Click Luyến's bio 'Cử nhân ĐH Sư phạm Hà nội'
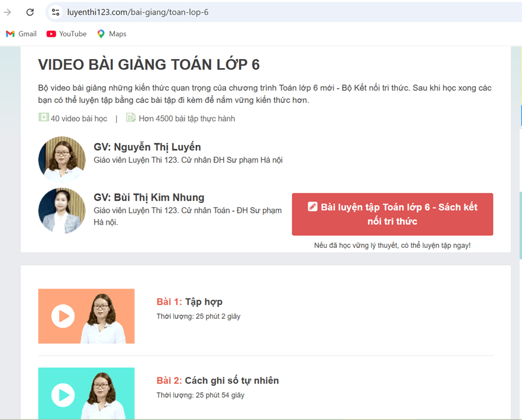The image size is (522, 420). (x=232, y=160)
